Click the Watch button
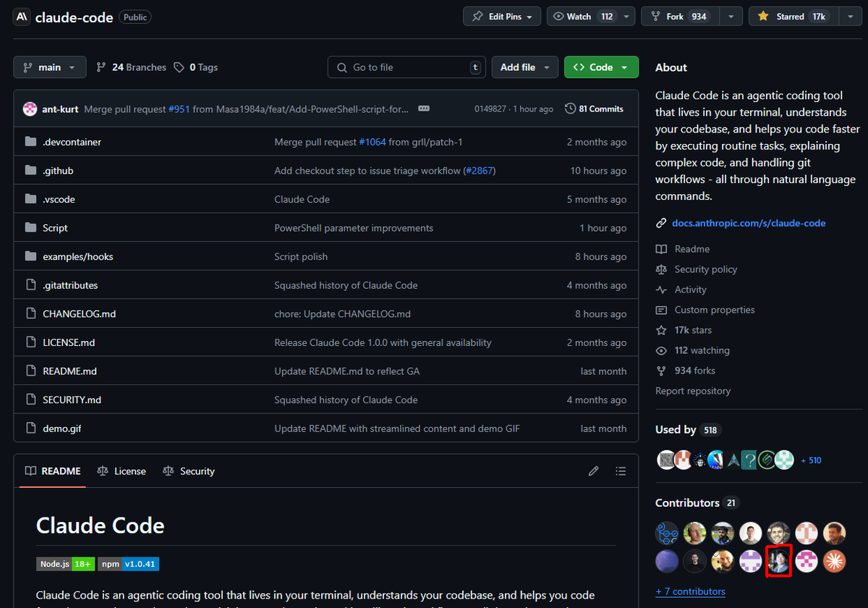The width and height of the screenshot is (868, 608). pyautogui.click(x=583, y=17)
